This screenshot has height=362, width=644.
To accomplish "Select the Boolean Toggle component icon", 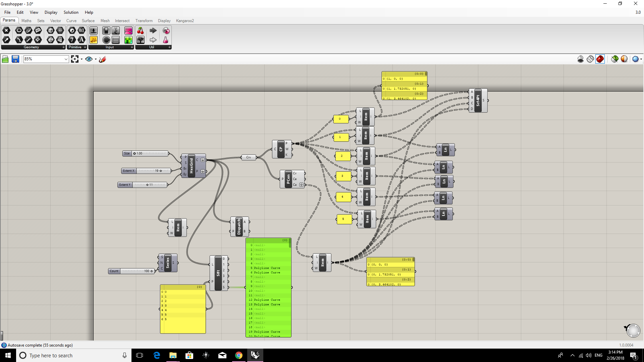I will pyautogui.click(x=106, y=31).
